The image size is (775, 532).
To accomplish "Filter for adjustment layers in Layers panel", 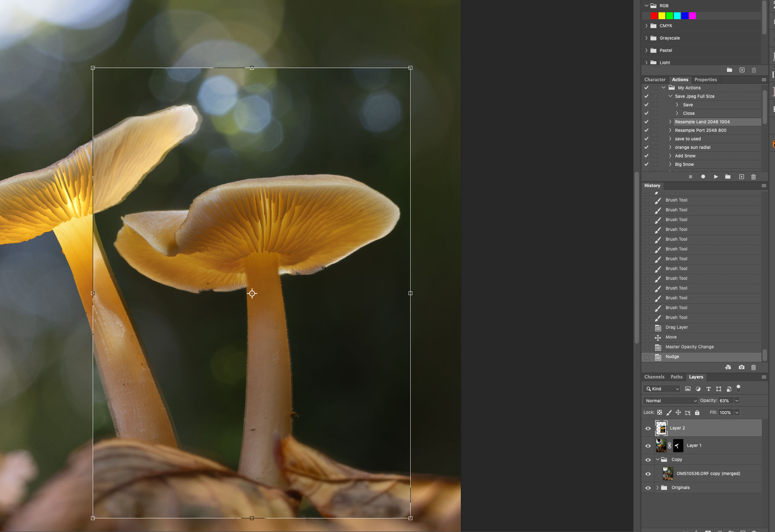I will pyautogui.click(x=698, y=389).
